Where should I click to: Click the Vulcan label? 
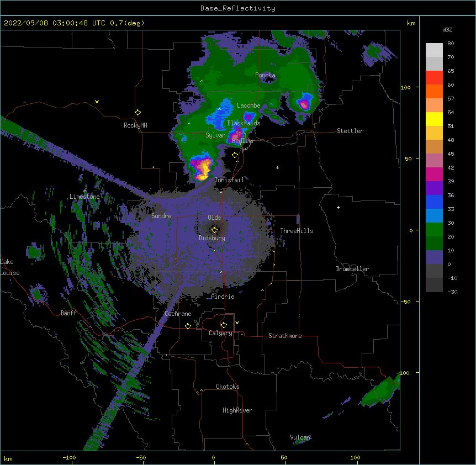(x=300, y=437)
